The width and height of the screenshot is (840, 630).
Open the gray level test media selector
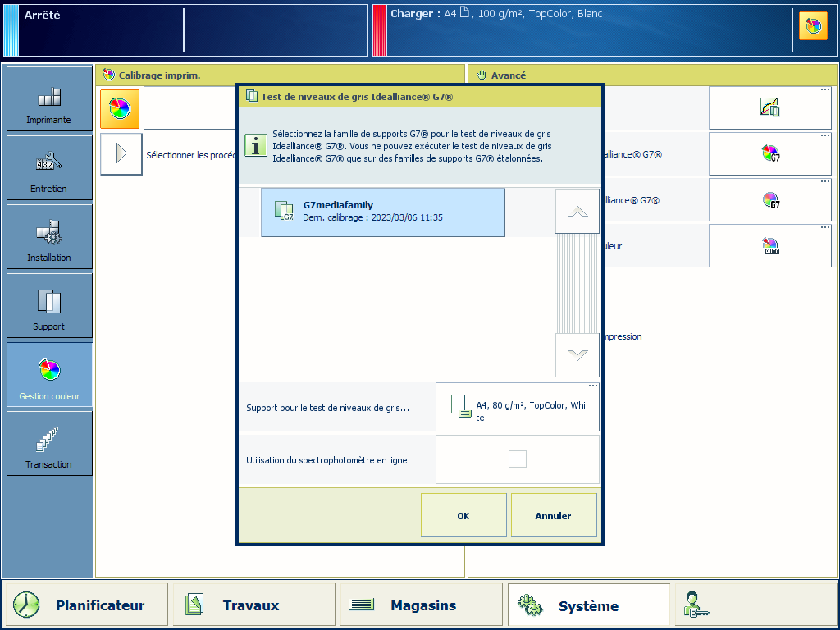[518, 407]
